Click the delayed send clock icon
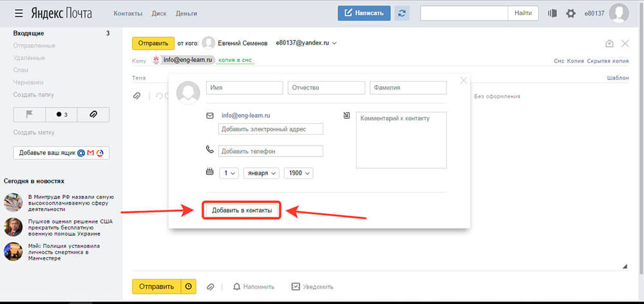This screenshot has height=304, width=644. (x=188, y=287)
